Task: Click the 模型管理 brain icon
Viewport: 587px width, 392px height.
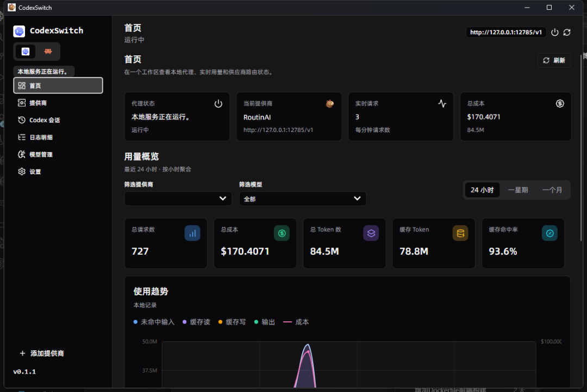Action: tap(22, 155)
